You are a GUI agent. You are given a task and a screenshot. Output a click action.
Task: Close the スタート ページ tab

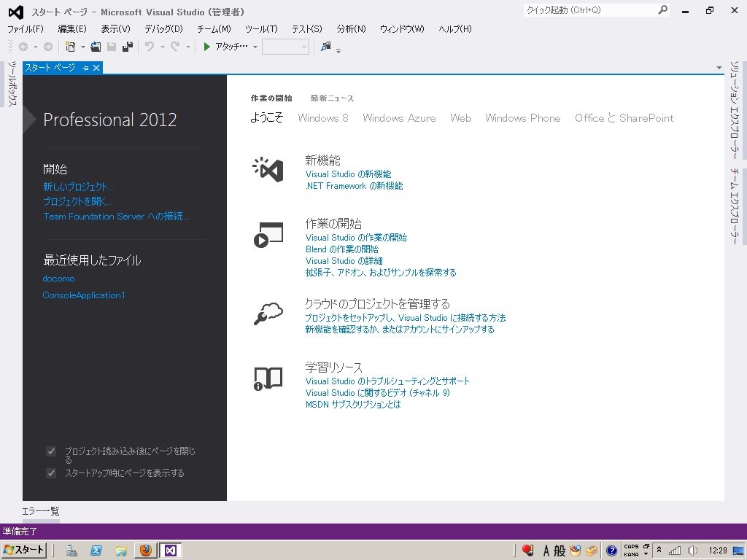pyautogui.click(x=96, y=68)
